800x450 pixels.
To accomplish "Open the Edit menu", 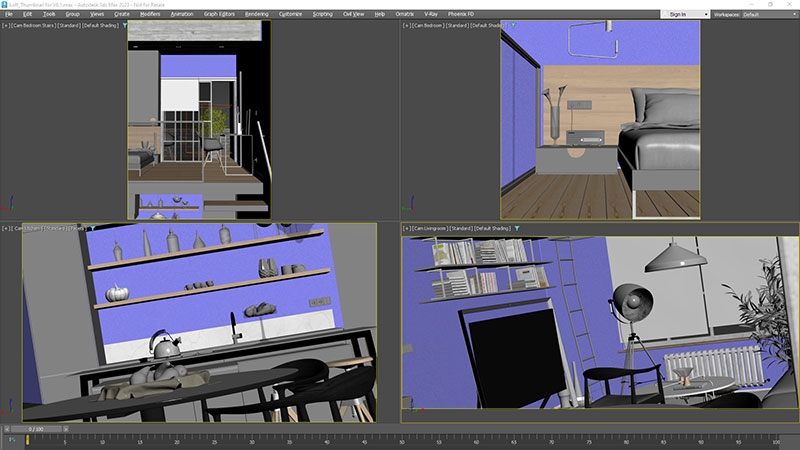I will (28, 14).
